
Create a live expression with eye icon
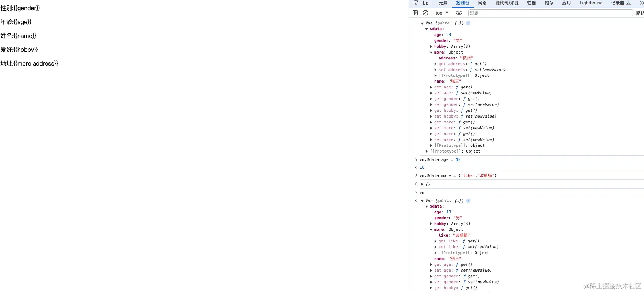[x=459, y=13]
